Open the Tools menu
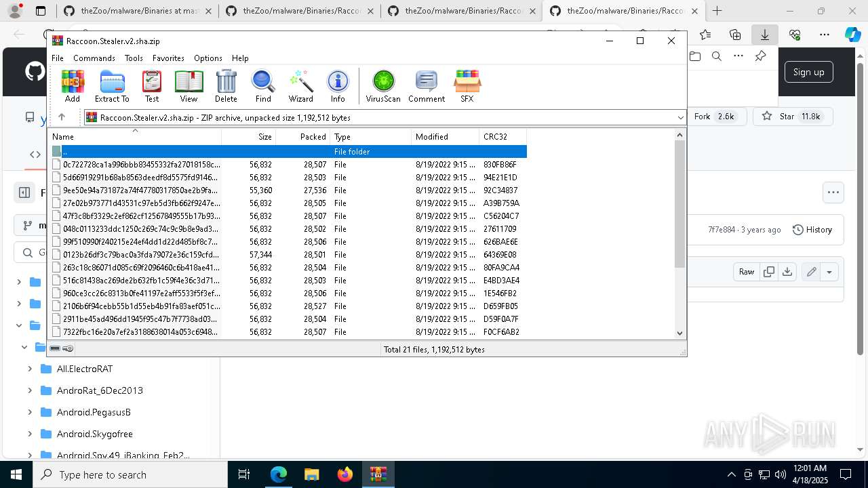The width and height of the screenshot is (868, 488). (134, 58)
